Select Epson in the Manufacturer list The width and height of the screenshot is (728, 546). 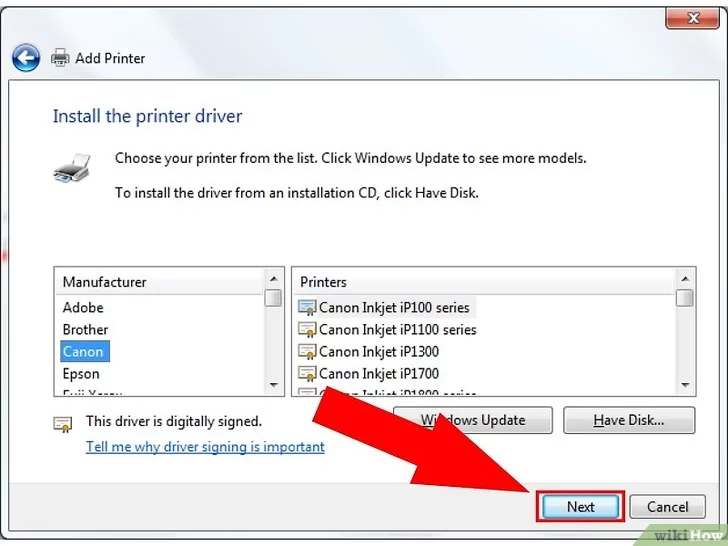point(81,374)
